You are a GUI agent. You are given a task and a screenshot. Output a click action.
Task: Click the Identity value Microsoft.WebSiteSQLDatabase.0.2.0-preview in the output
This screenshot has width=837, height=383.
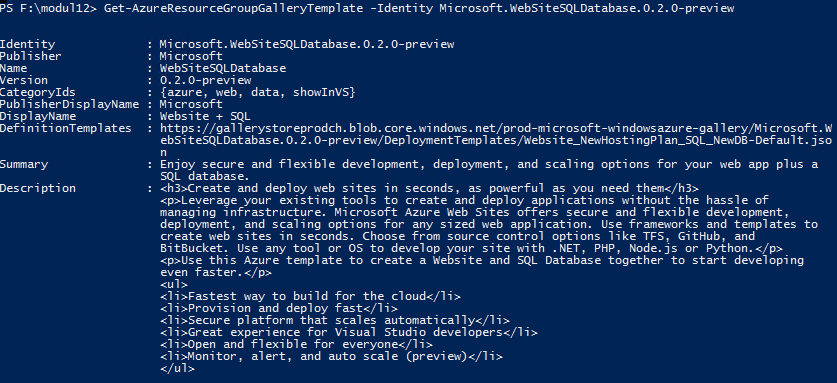(307, 44)
